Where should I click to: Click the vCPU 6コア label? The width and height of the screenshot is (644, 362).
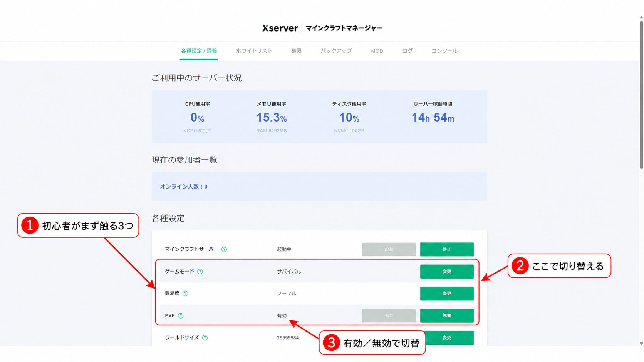[x=197, y=131]
